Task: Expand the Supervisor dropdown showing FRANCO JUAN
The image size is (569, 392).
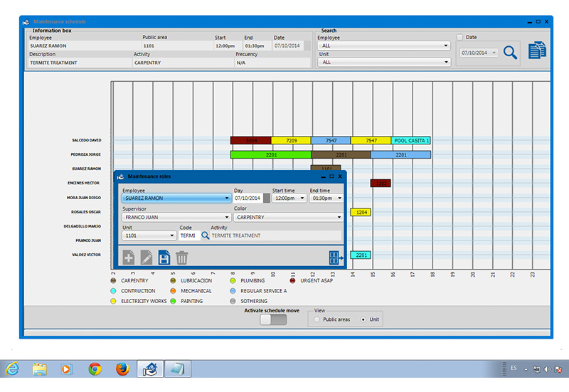Action: point(176,217)
